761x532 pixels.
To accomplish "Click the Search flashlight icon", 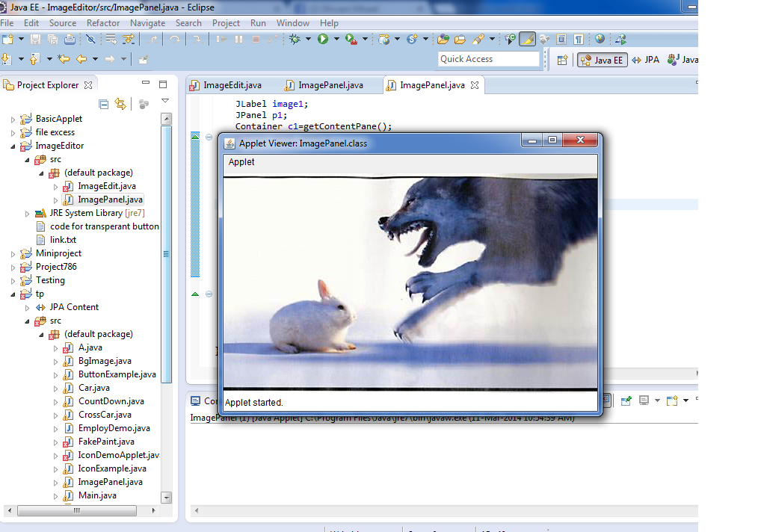I will tap(478, 40).
